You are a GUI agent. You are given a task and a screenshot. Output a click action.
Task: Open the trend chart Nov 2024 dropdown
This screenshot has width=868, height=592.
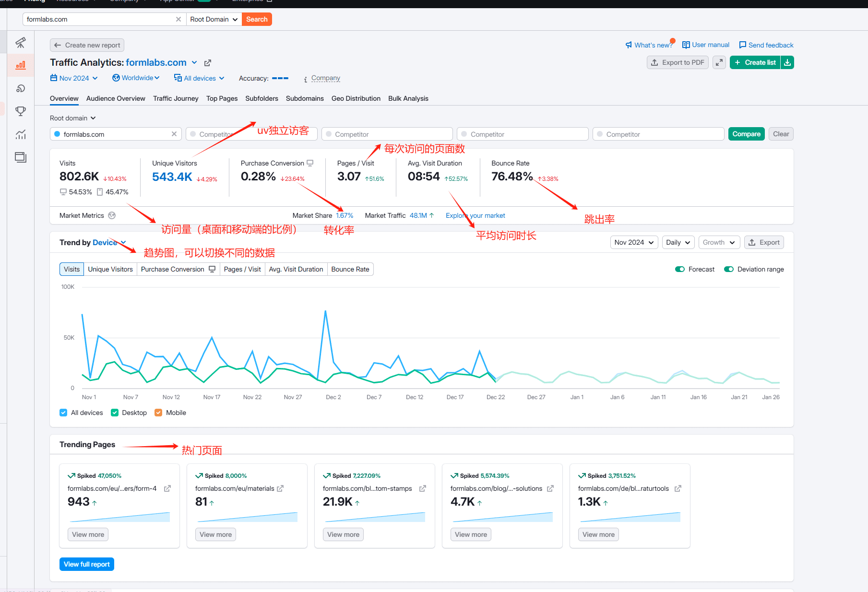(x=634, y=242)
